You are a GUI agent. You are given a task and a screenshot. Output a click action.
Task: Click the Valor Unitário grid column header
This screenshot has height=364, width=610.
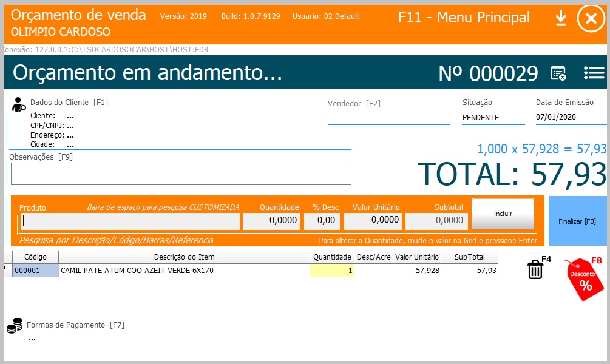tap(416, 257)
